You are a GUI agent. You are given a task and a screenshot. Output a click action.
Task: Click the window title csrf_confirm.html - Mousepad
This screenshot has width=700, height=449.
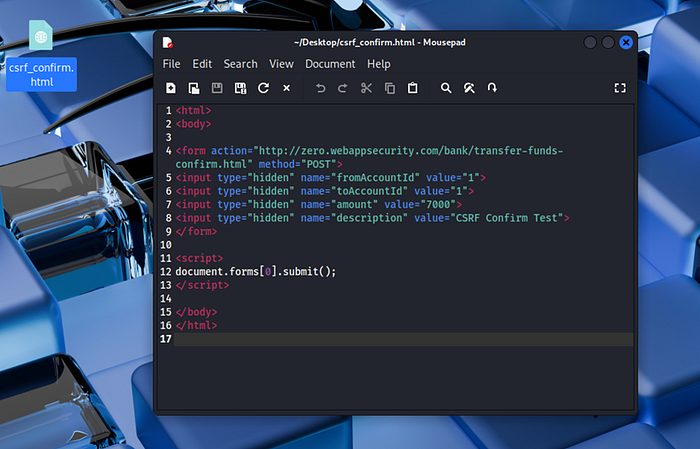[x=380, y=42]
